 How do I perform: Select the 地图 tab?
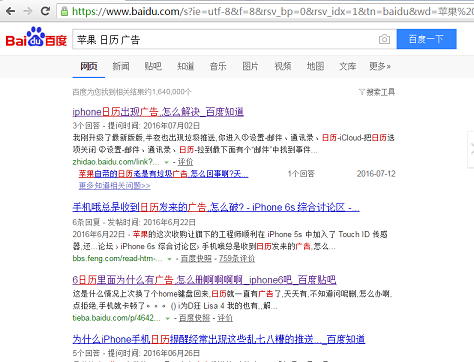pos(315,66)
